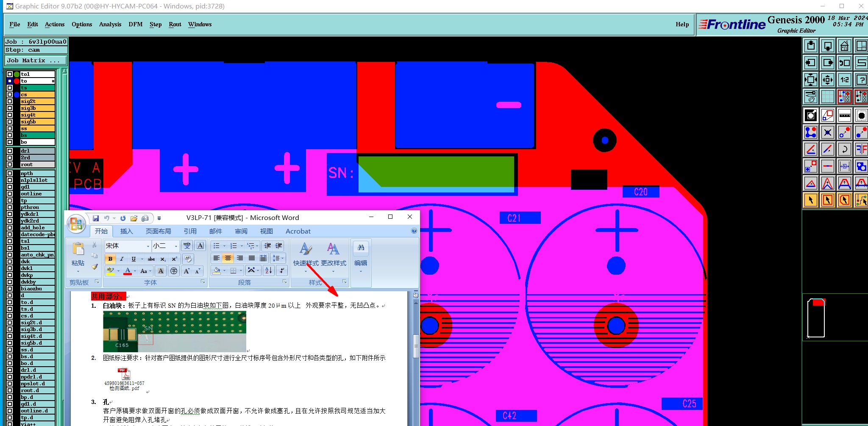Open the Analysis menu in Genesis
The height and width of the screenshot is (426, 868).
(110, 25)
